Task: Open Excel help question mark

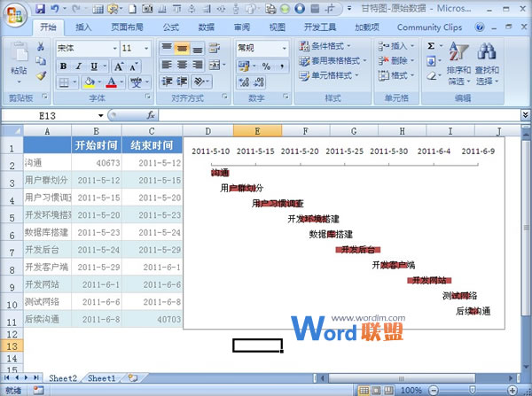Action: [480, 27]
